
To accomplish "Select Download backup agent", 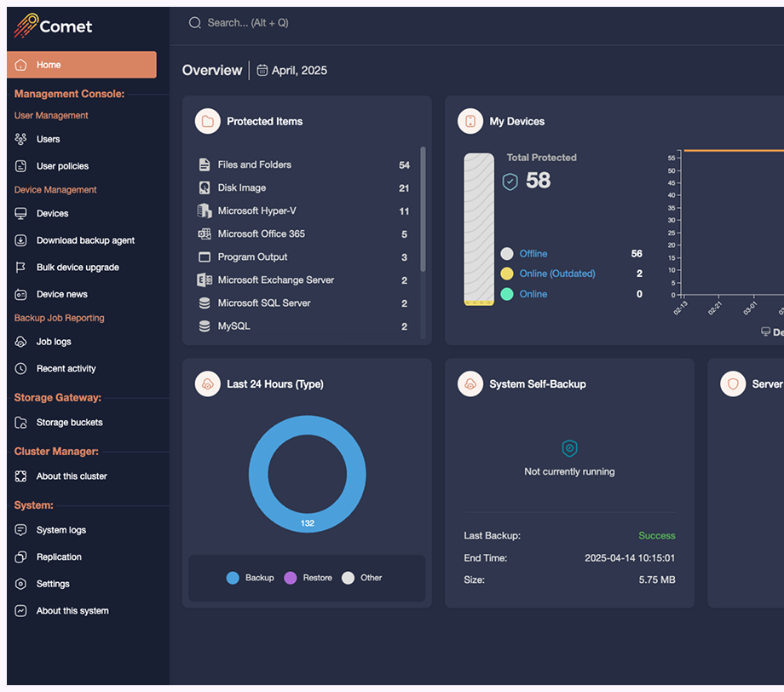I will point(85,240).
